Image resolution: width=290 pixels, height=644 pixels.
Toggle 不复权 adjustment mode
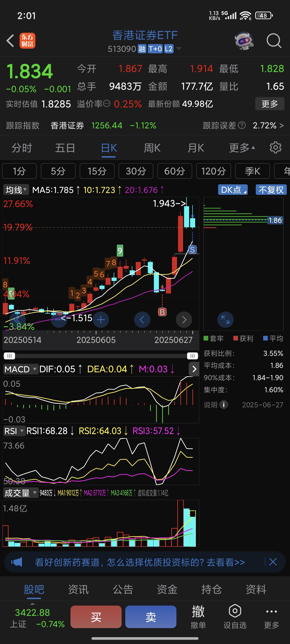click(271, 190)
